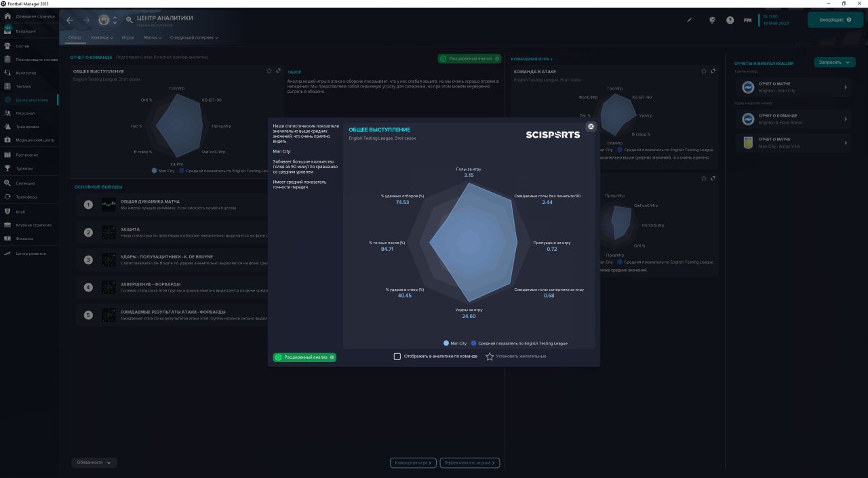Go to Состав in the sidebar

[x=29, y=46]
